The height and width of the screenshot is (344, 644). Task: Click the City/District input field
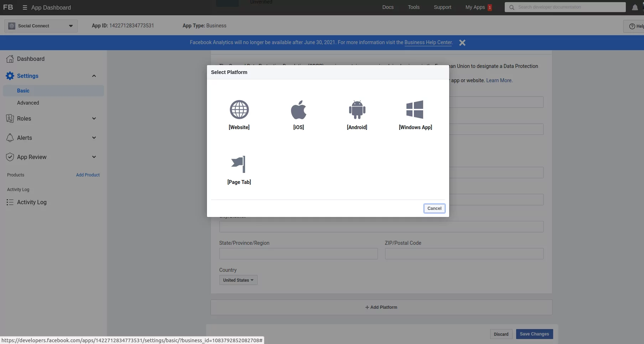(381, 227)
